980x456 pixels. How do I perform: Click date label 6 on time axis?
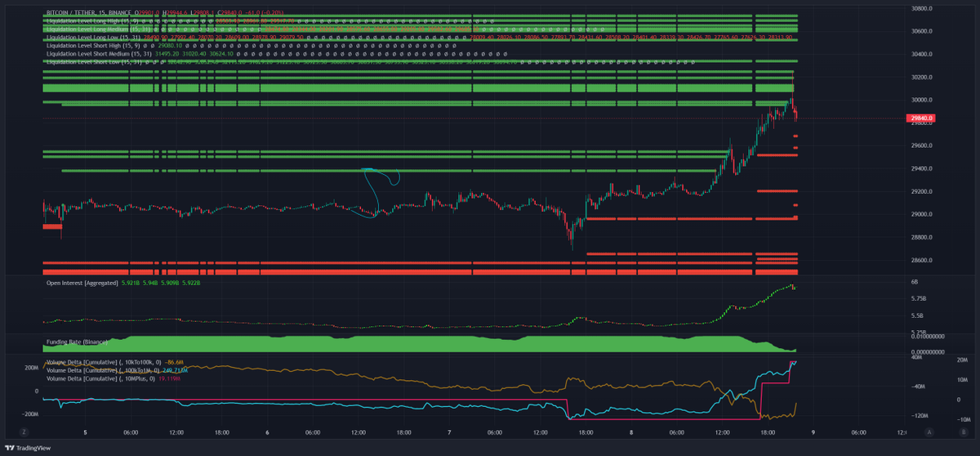point(266,432)
